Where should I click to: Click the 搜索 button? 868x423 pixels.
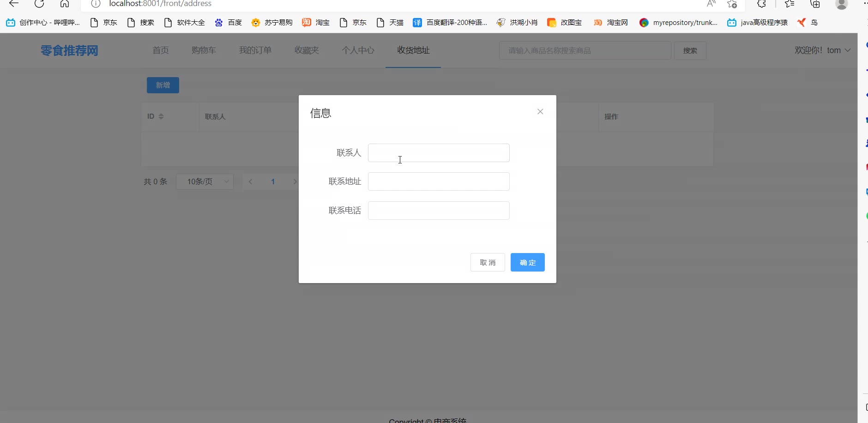click(x=690, y=50)
